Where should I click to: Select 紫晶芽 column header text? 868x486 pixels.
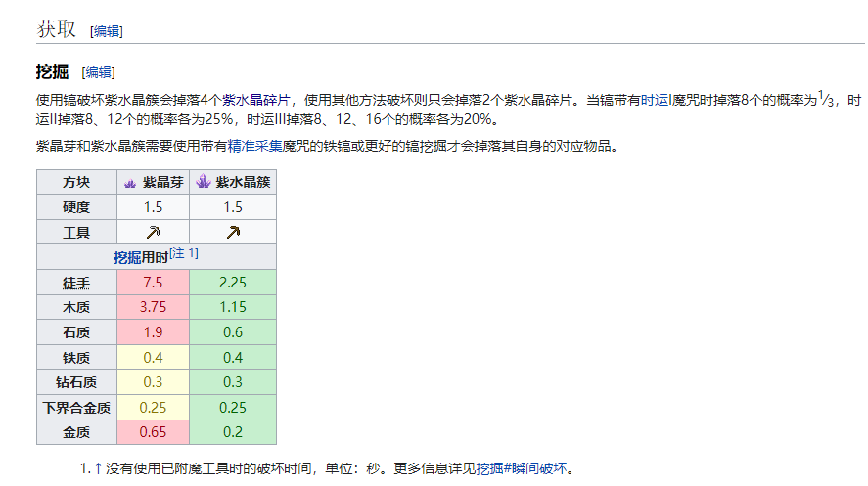(162, 183)
